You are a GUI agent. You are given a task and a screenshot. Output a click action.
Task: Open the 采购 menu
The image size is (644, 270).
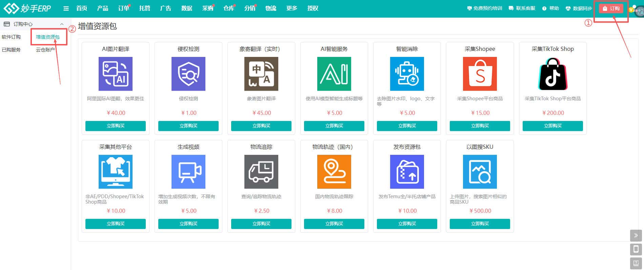pos(208,8)
